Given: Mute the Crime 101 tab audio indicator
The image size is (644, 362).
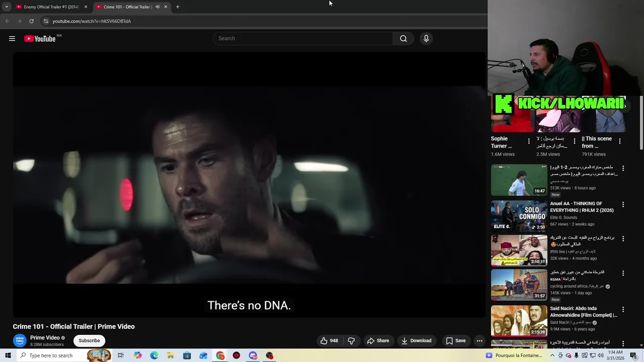Looking at the screenshot, I should [157, 7].
